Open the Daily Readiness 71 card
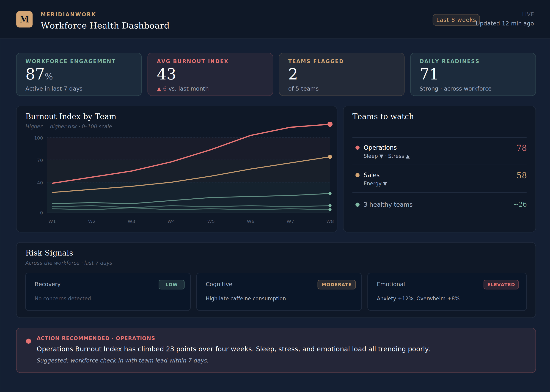The image size is (550, 392). point(473,74)
